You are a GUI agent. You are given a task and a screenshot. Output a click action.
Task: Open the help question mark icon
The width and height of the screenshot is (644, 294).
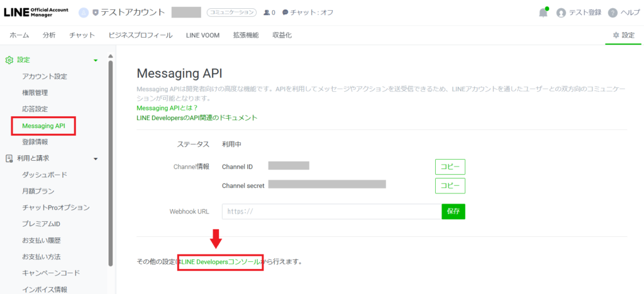(x=613, y=13)
